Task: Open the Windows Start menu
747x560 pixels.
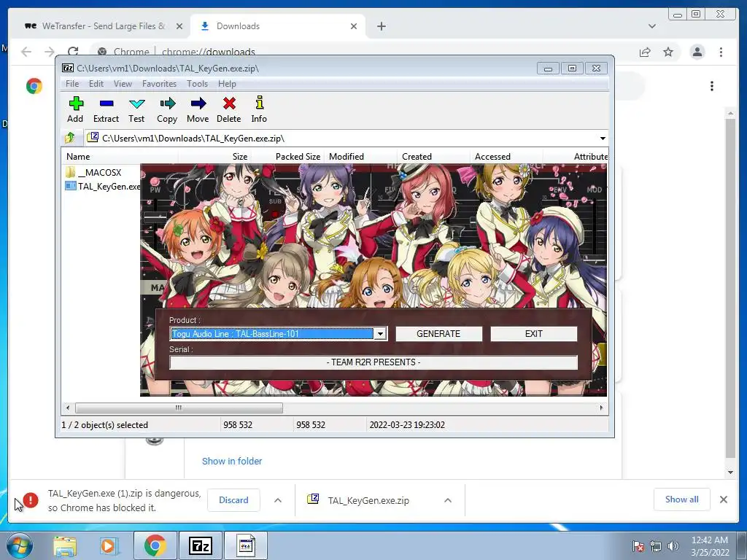Action: [20, 545]
